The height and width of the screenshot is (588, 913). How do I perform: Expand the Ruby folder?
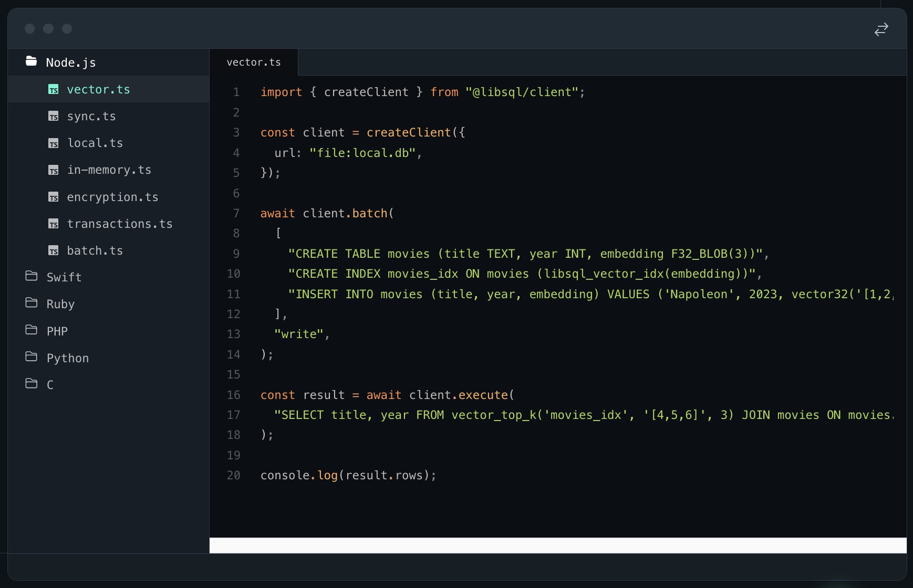pyautogui.click(x=108, y=304)
